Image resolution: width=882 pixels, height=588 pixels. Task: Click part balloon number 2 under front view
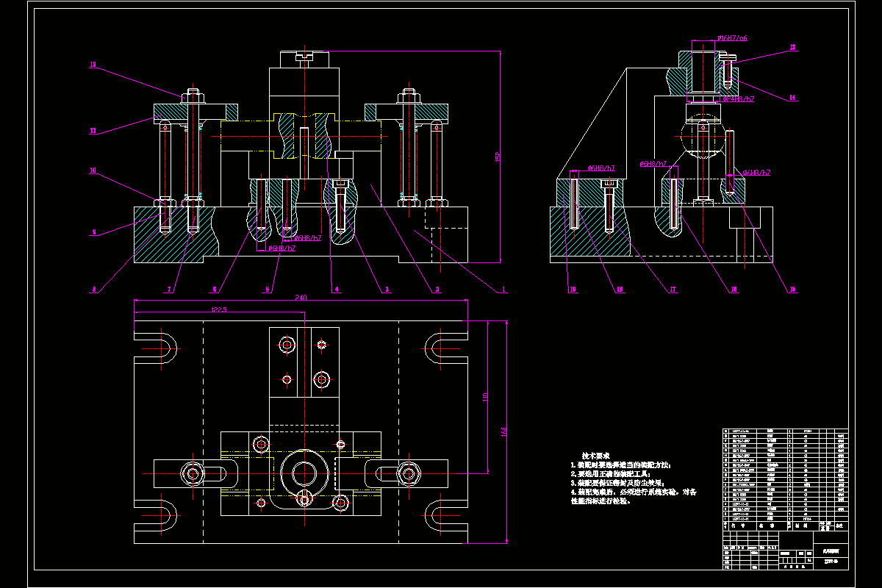pos(437,290)
